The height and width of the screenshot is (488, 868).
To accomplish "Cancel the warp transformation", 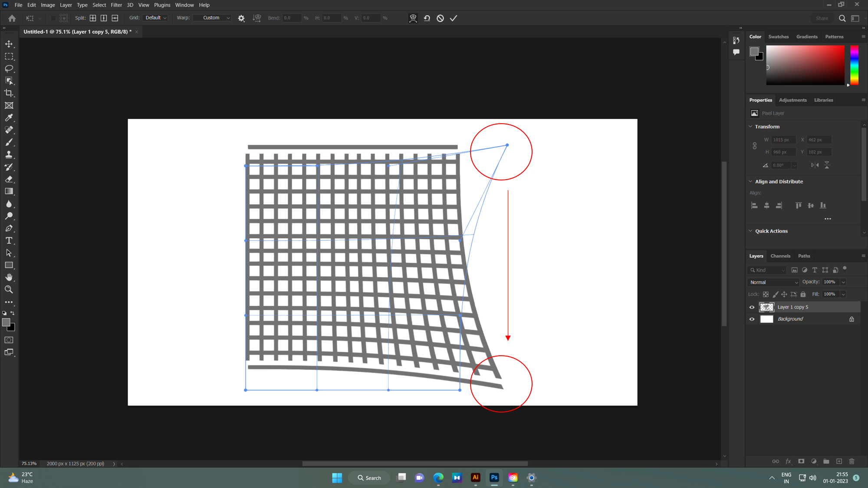I will coord(440,18).
